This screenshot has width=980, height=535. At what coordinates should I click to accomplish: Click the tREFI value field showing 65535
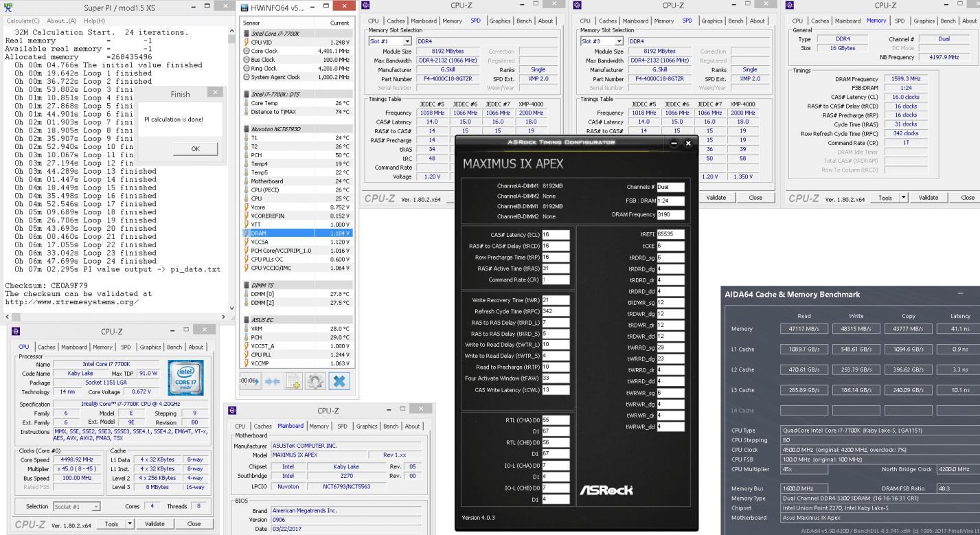point(670,235)
